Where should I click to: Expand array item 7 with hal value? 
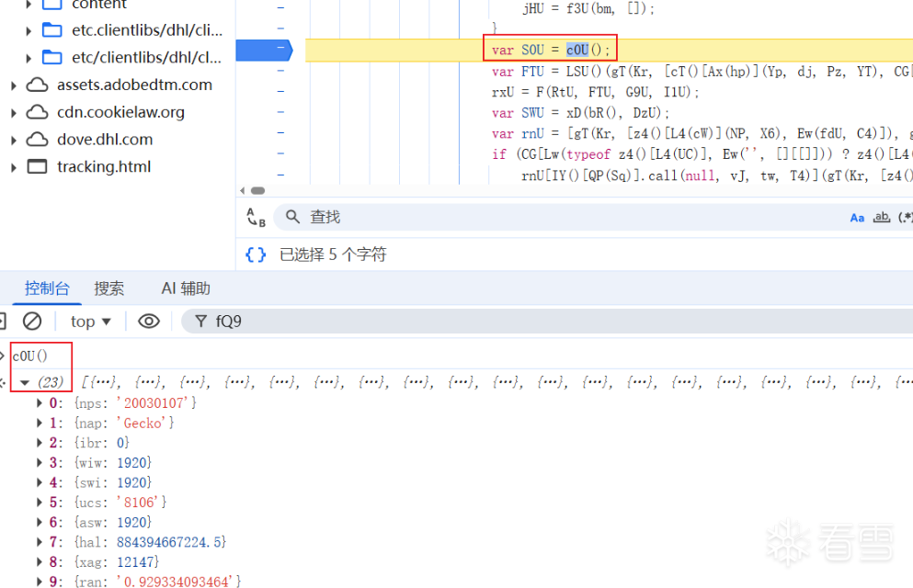point(40,542)
